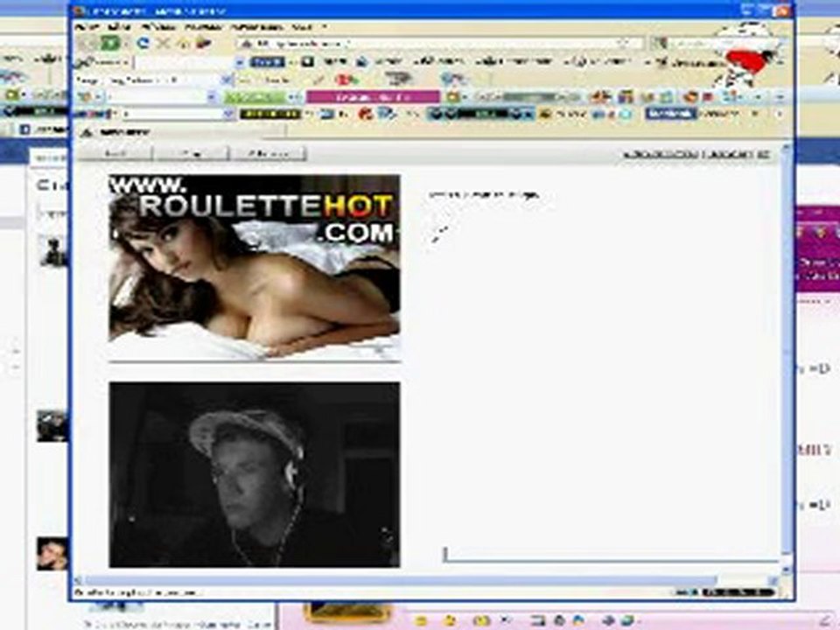Click the RouletteHot partner video image
Viewport: 840px width, 630px height.
click(x=255, y=268)
